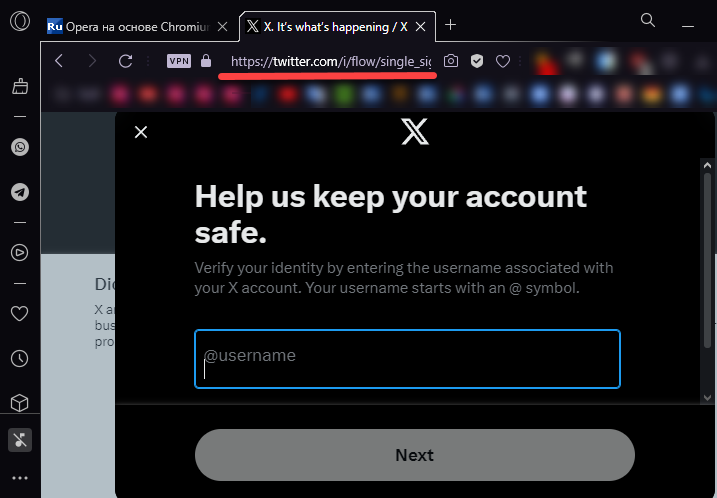Click the Next button
717x498 pixels.
(x=415, y=455)
